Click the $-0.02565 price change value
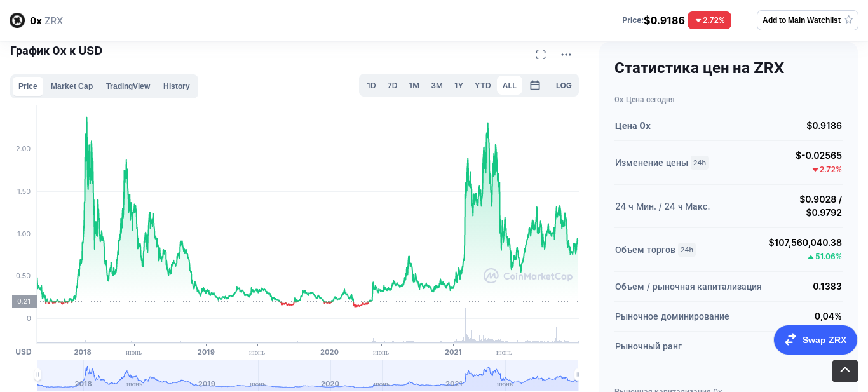The image size is (868, 392). [818, 155]
